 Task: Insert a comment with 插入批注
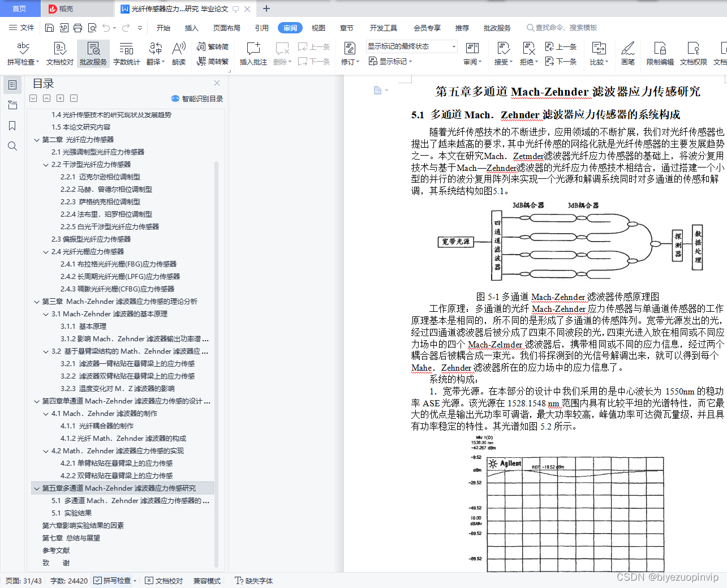tap(253, 54)
